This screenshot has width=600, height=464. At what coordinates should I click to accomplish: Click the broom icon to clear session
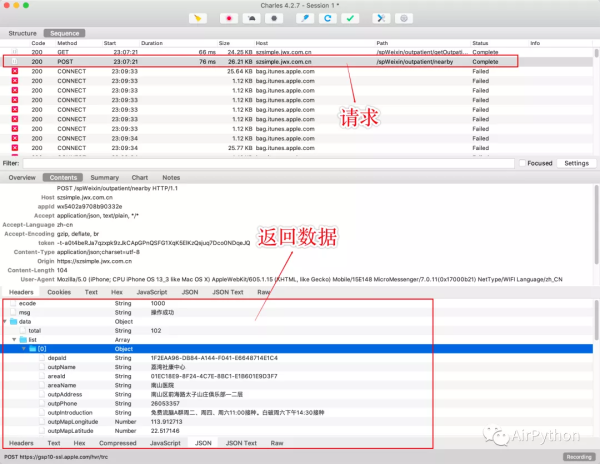click(200, 18)
